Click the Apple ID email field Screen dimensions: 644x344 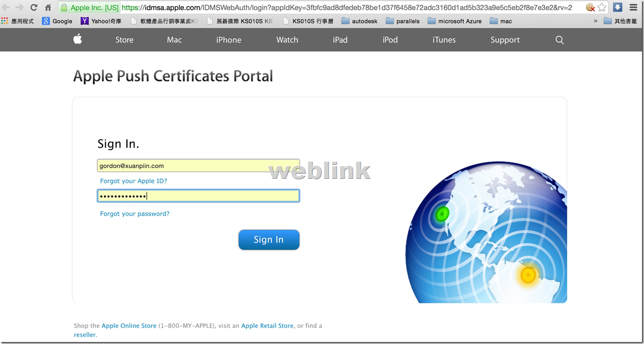pos(198,166)
